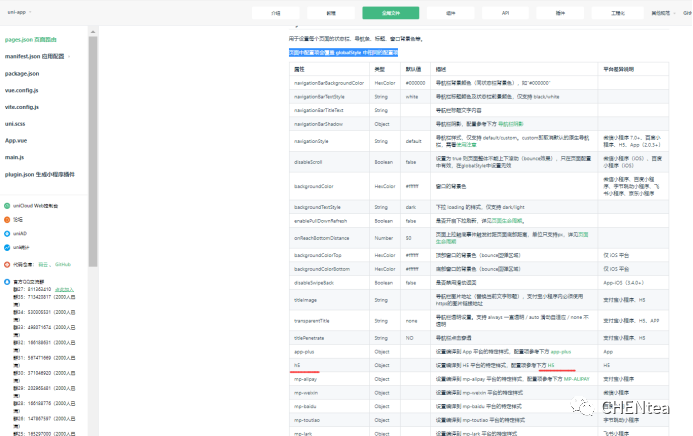Open vue.config.js in sidebar
Image resolution: width=693 pixels, height=436 pixels.
[22, 89]
